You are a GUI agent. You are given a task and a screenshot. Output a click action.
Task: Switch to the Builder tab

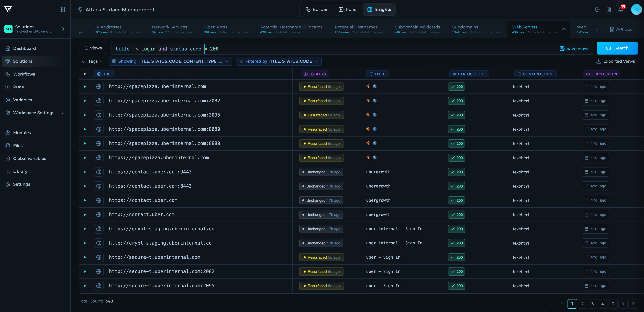click(x=316, y=9)
